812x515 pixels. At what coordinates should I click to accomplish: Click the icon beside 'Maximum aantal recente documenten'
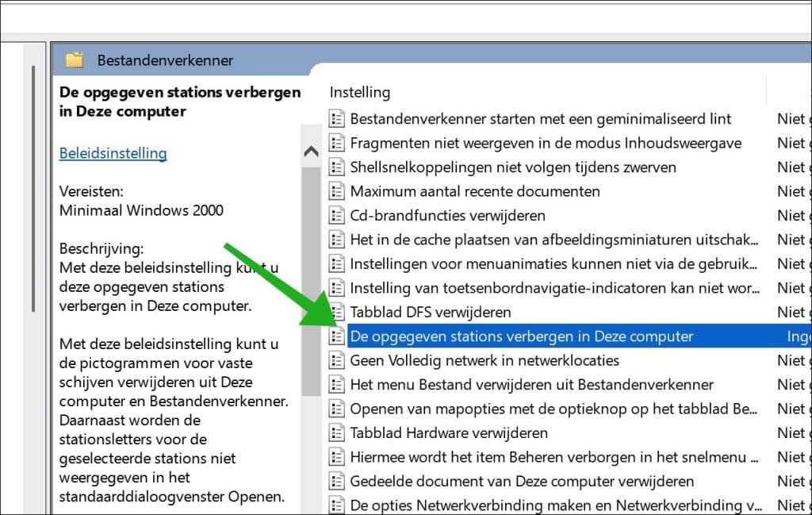coord(336,191)
